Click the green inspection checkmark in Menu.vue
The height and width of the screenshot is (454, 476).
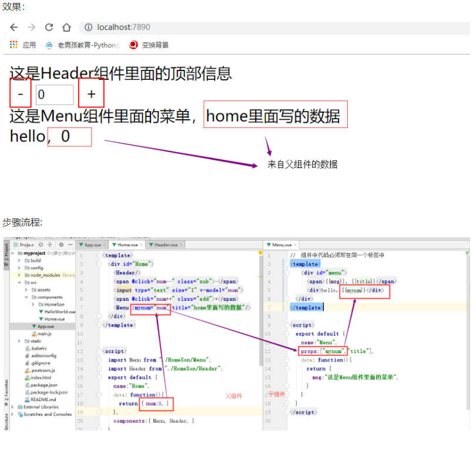[x=467, y=253]
